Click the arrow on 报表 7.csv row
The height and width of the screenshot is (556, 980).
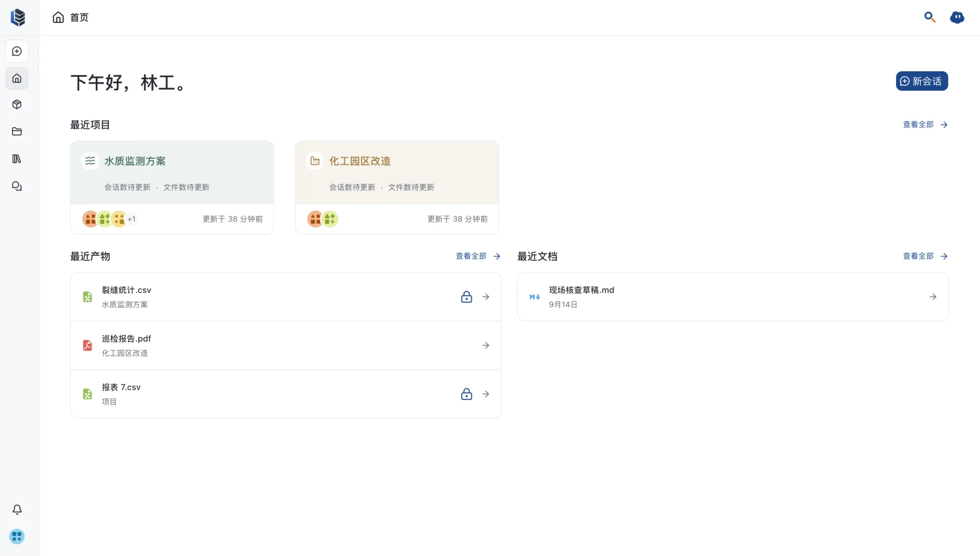coord(486,394)
